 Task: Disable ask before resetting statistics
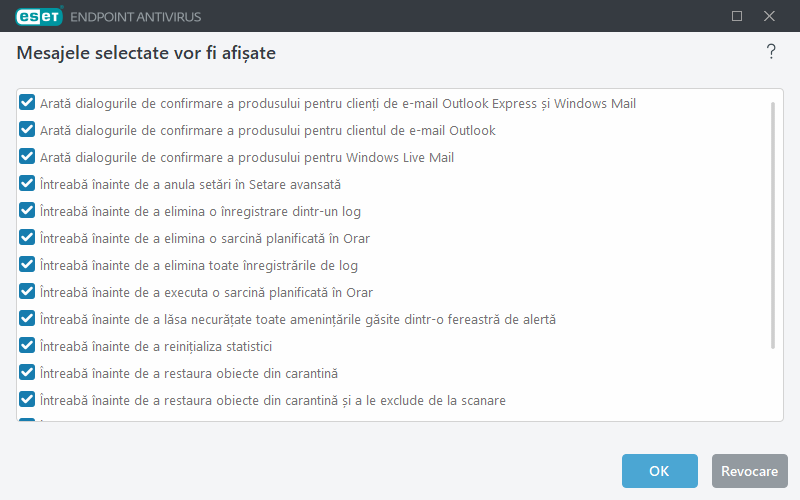(x=27, y=346)
